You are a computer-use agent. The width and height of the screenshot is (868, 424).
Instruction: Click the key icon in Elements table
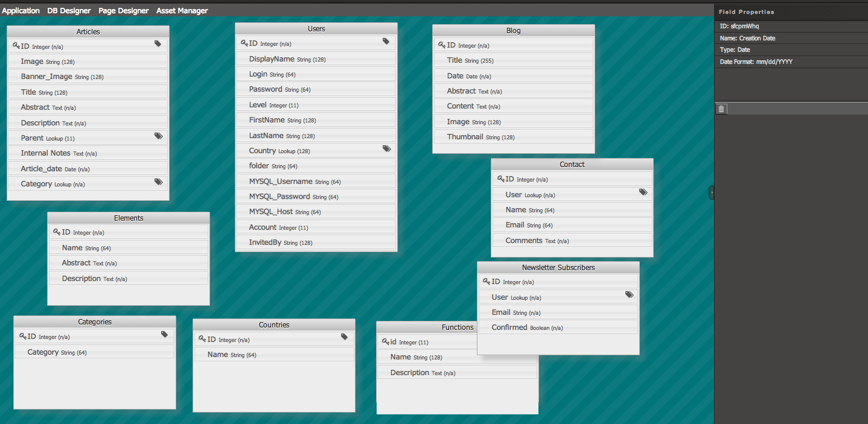click(57, 232)
